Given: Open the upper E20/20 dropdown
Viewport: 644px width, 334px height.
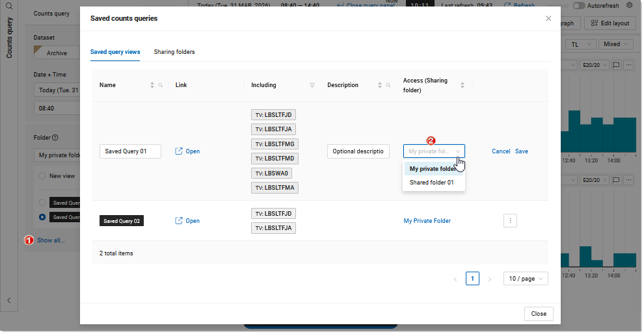Looking at the screenshot, I should pyautogui.click(x=594, y=65).
